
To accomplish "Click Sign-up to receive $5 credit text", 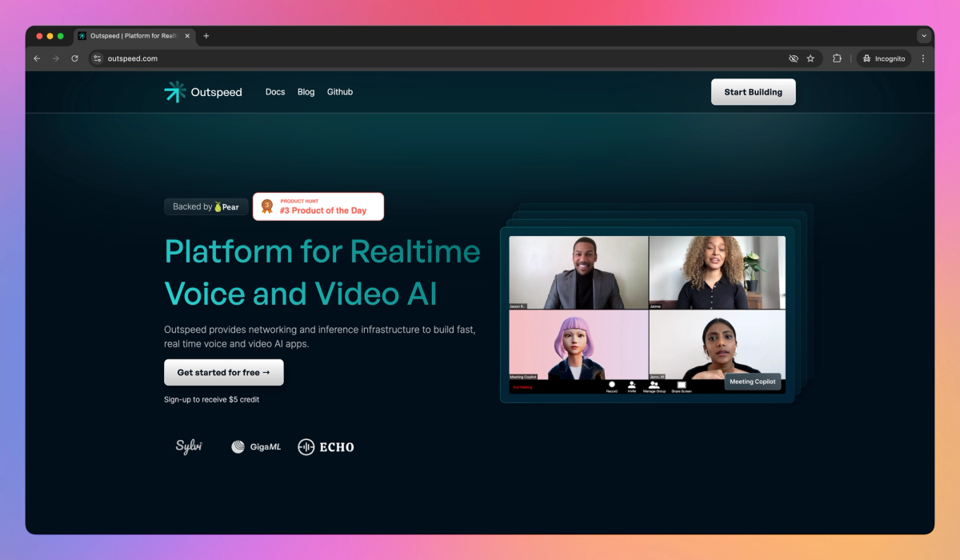I will [x=212, y=399].
